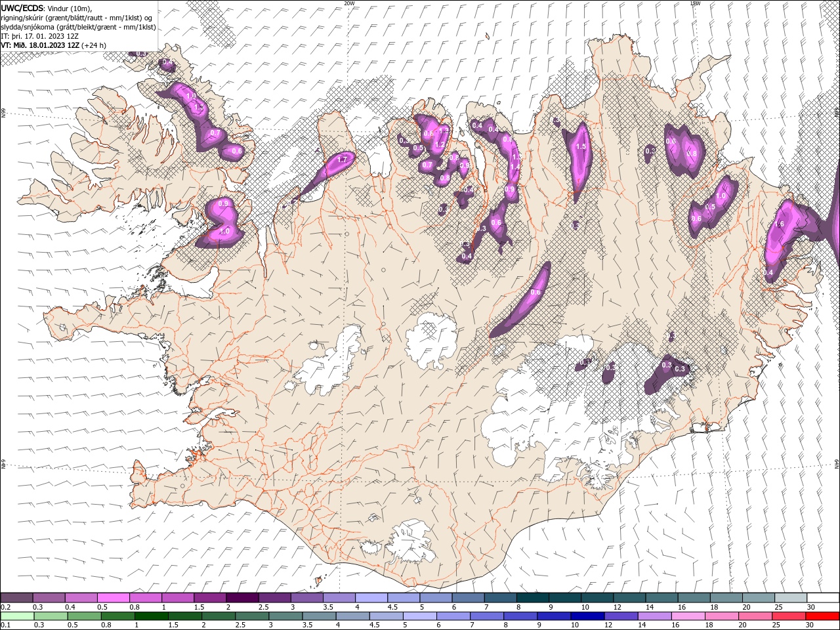The image size is (840, 630).
Task: Click the darkest purple 2 swatch, upper legend
Action: [x=242, y=598]
